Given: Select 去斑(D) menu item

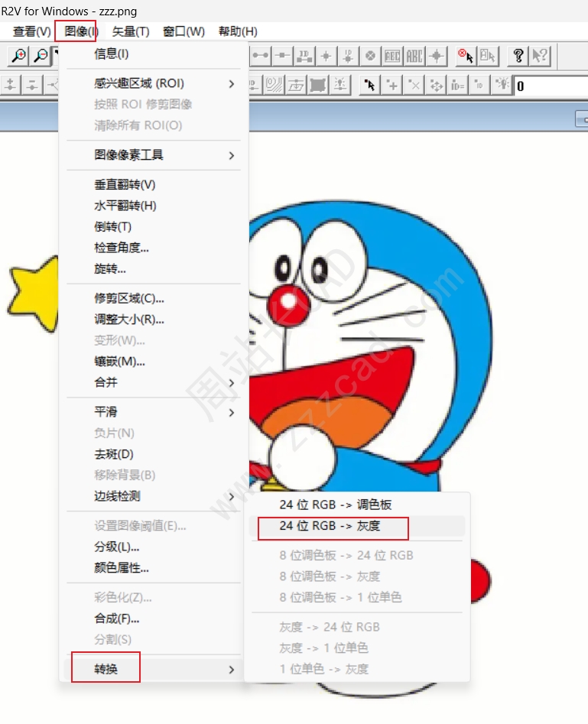Looking at the screenshot, I should coord(154,454).
